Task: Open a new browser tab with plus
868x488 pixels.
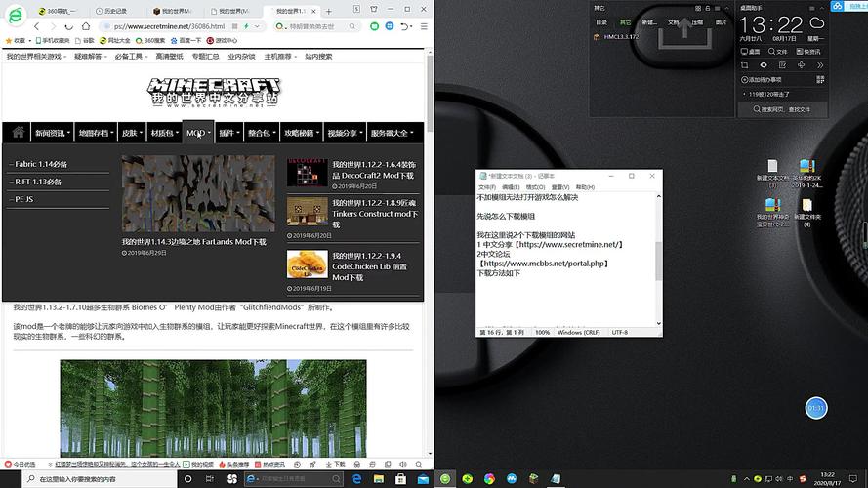Action: click(x=329, y=11)
